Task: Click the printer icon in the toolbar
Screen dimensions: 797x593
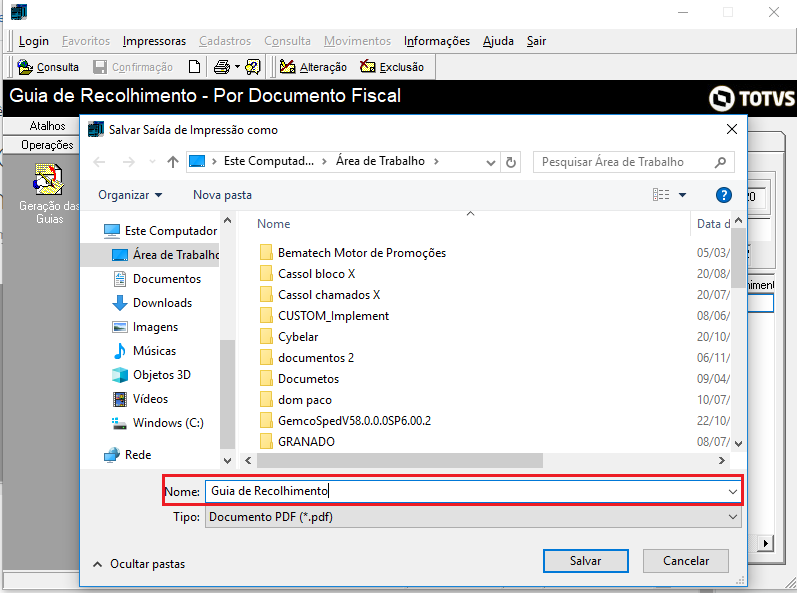Action: point(222,67)
